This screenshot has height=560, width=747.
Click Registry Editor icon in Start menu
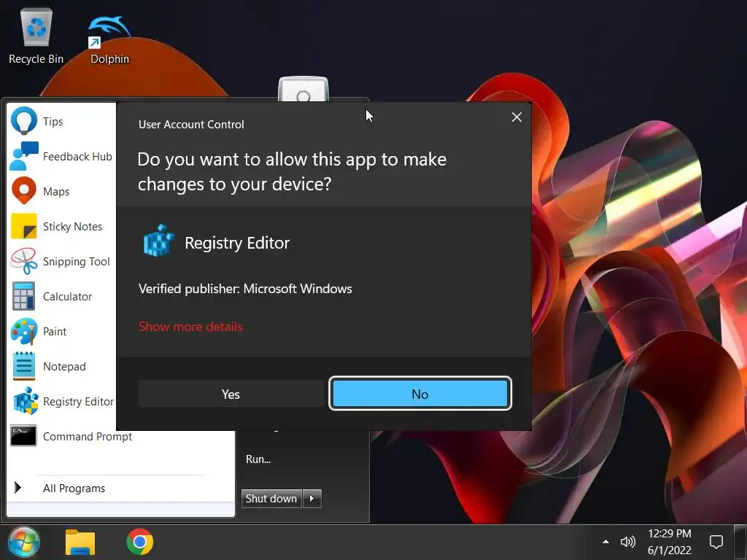tap(26, 401)
